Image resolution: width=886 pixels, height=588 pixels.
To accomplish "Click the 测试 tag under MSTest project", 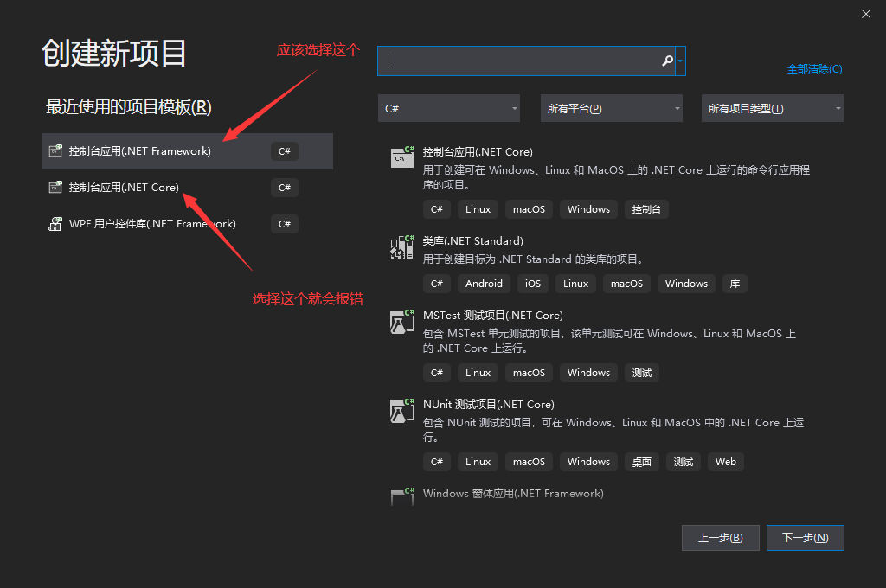I will click(x=642, y=373).
